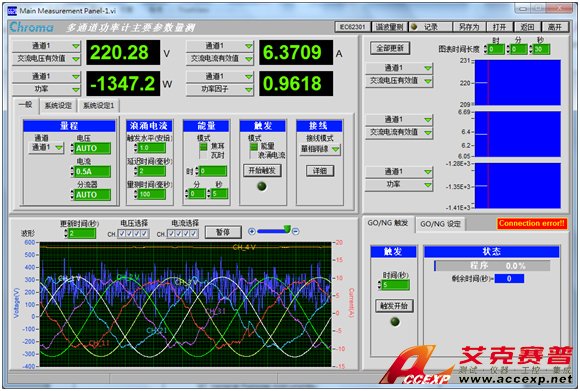This screenshot has height=391, width=580.
Task: Switch to the 系统设定 tab
Action: coord(58,105)
